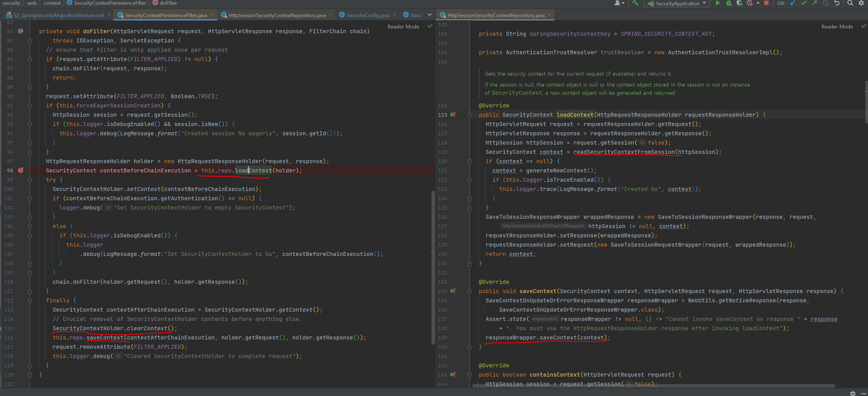868x396 pixels.
Task: Switch to the S2_SpringSecurityMajorArchitecture.md tab
Action: 58,15
